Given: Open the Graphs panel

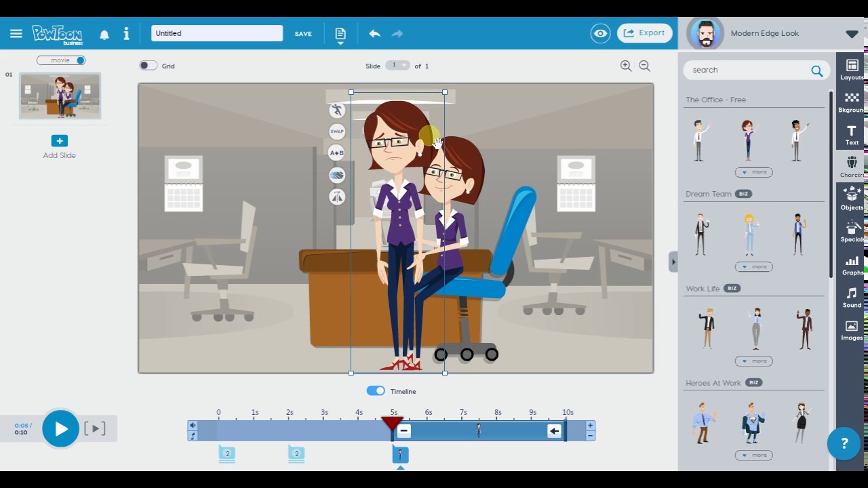Looking at the screenshot, I should (x=852, y=264).
